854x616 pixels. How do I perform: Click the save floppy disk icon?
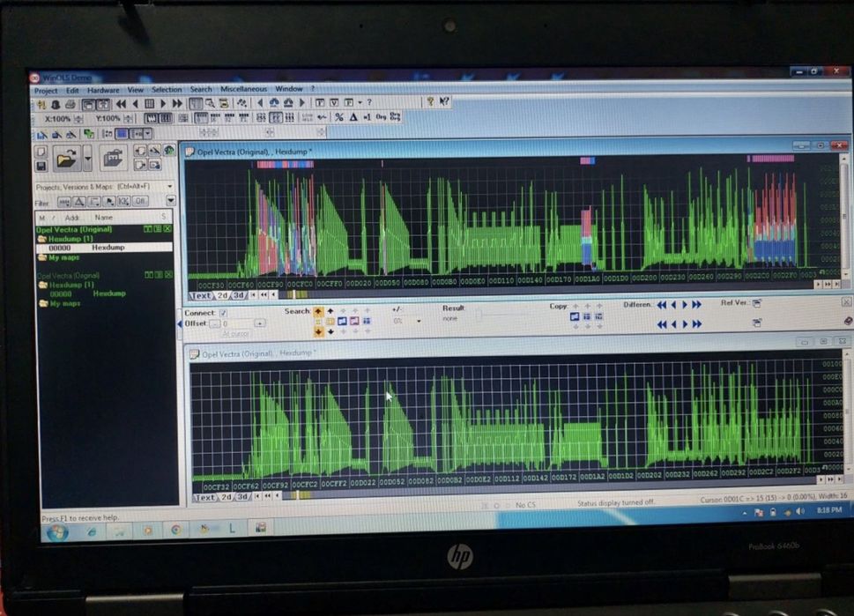point(41,166)
